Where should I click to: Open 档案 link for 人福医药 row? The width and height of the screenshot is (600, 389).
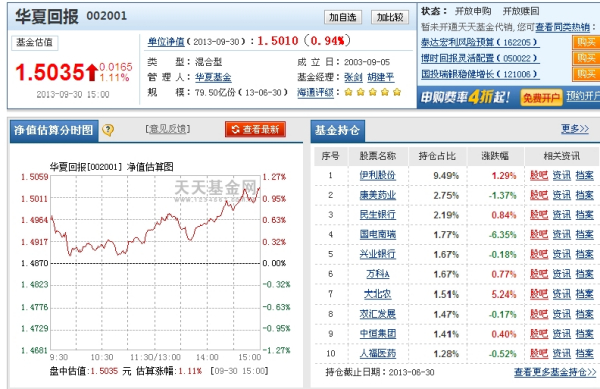coord(585,354)
